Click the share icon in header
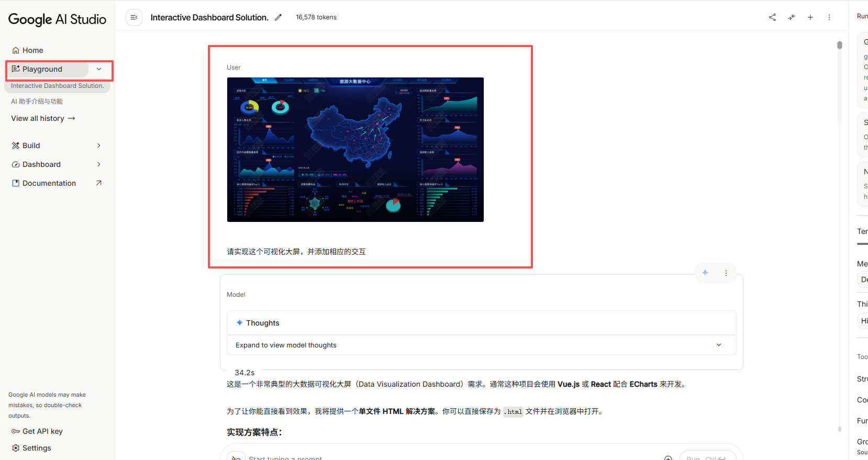 [772, 17]
